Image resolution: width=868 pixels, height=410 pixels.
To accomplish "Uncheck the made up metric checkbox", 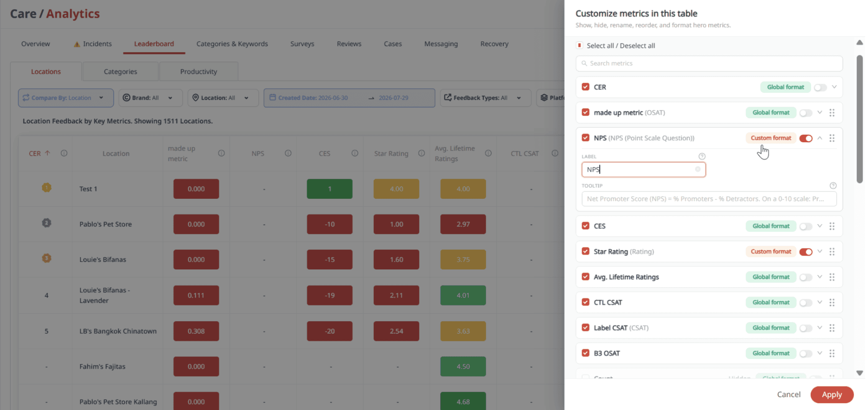I will 585,112.
